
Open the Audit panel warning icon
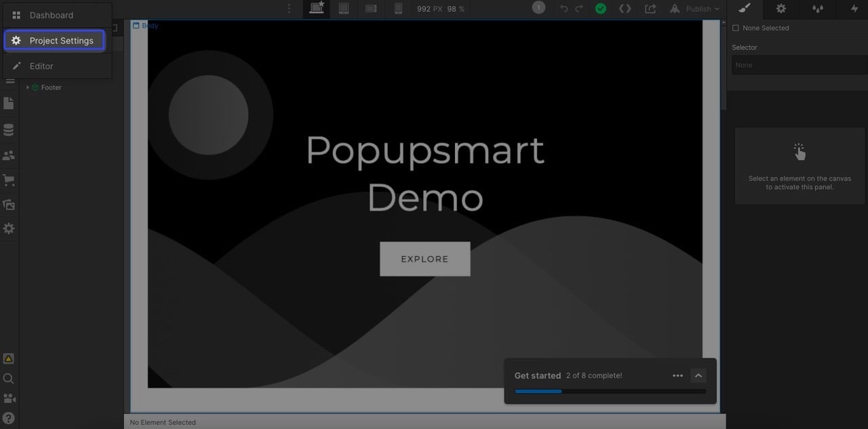point(9,359)
